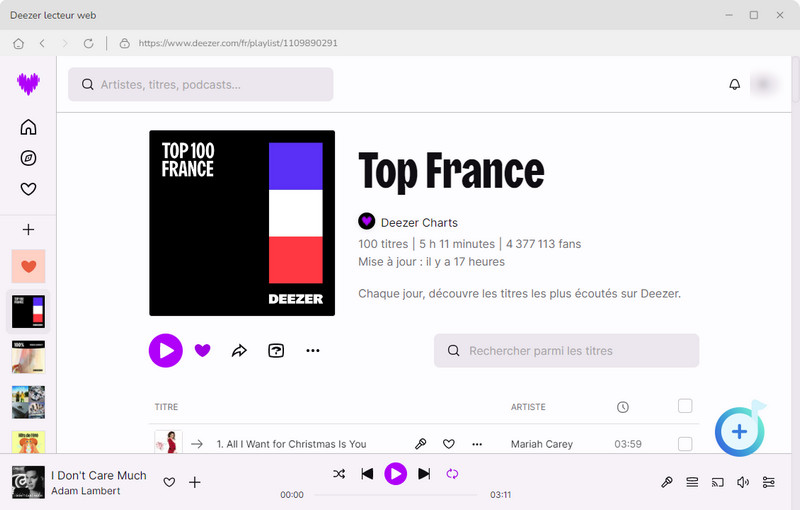Click the now playing album cover
Viewport: 800px width, 510px height.
coord(28,482)
